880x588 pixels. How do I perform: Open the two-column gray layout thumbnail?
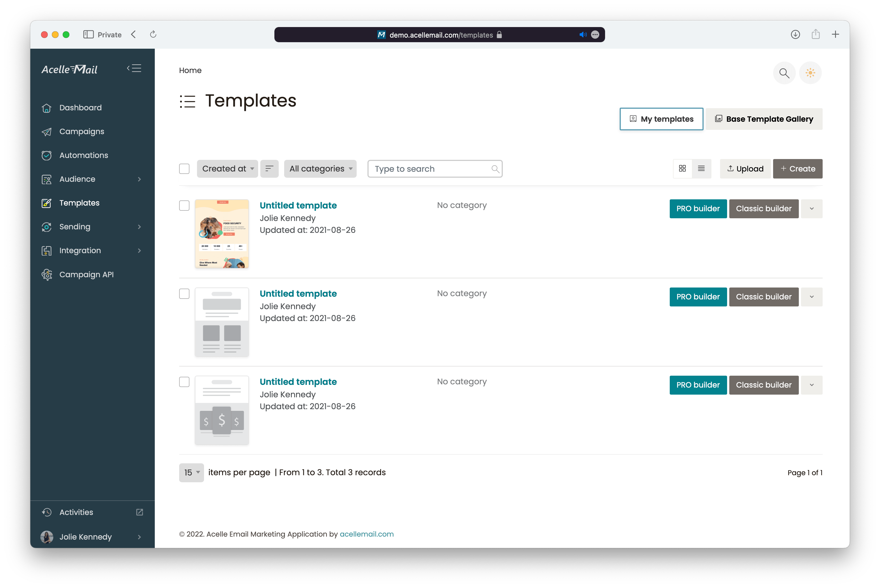pyautogui.click(x=222, y=322)
